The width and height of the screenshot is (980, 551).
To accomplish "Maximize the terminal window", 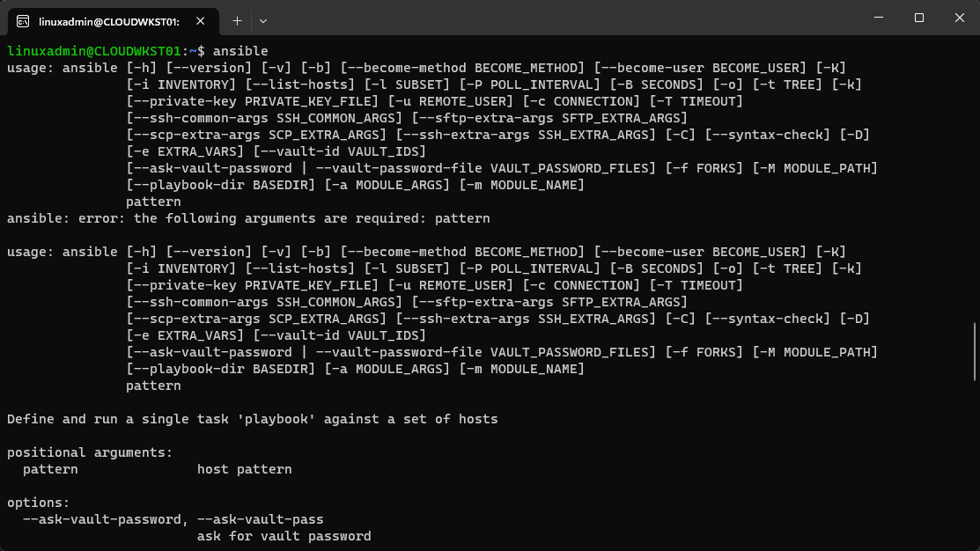I will pyautogui.click(x=918, y=18).
